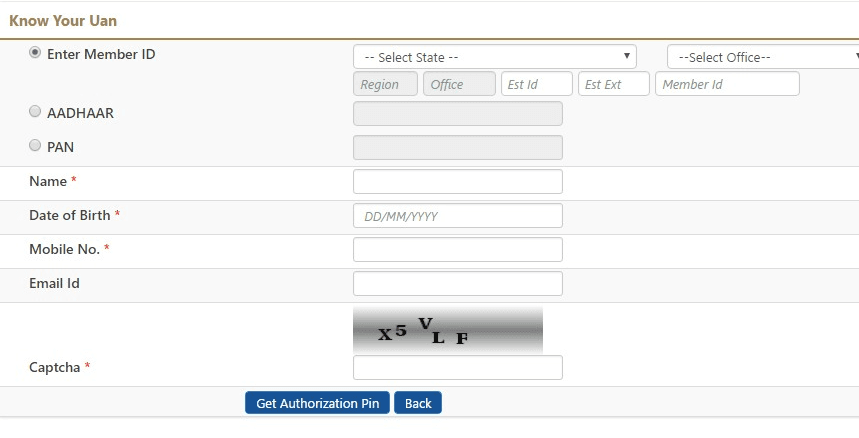Focus the Mobile No. input field
This screenshot has height=438, width=859.
[x=458, y=249]
